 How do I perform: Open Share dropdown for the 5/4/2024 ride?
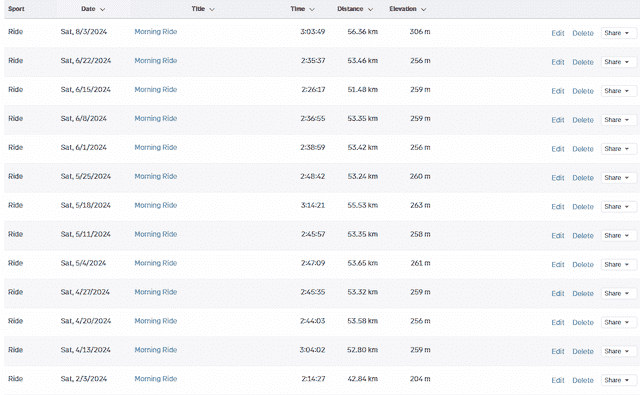tap(618, 265)
